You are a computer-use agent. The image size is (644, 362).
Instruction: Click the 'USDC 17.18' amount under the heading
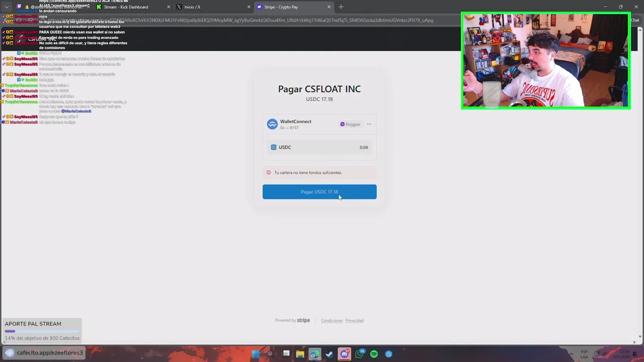(319, 99)
